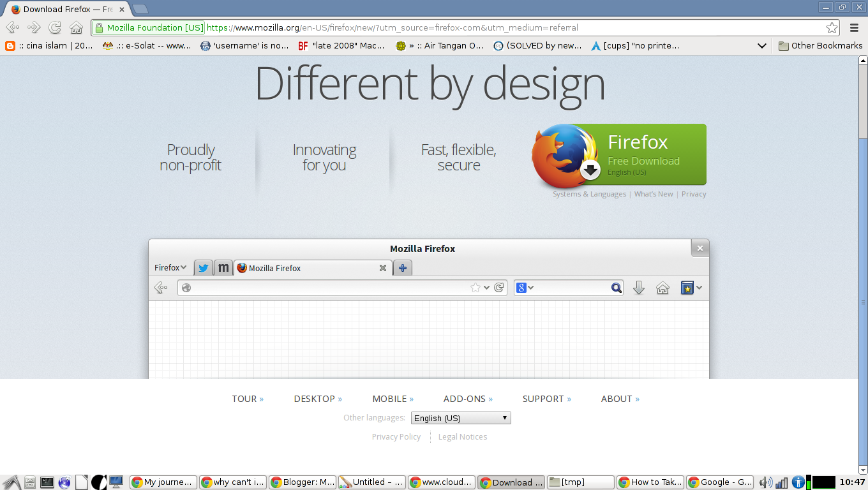The image size is (868, 490).
Task: Open Legal Notices footer link
Action: coord(463,437)
